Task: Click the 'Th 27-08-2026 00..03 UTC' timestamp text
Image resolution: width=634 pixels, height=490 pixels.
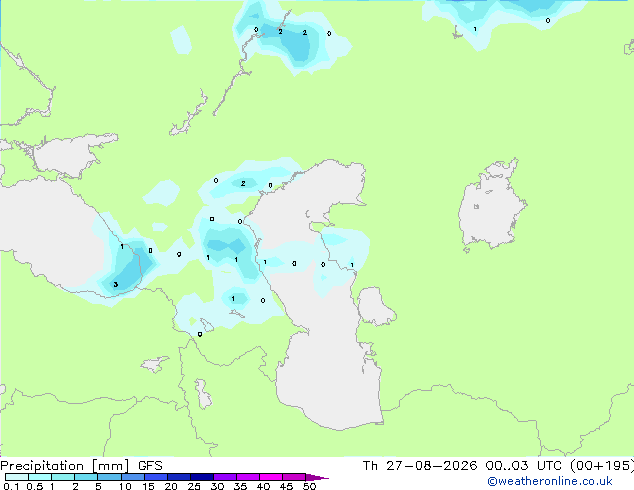Action: click(x=462, y=466)
